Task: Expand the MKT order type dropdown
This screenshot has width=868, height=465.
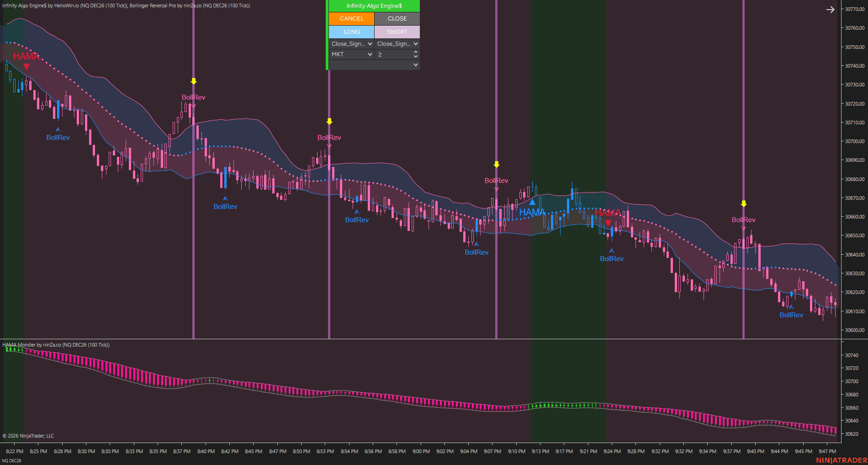Action: point(351,54)
